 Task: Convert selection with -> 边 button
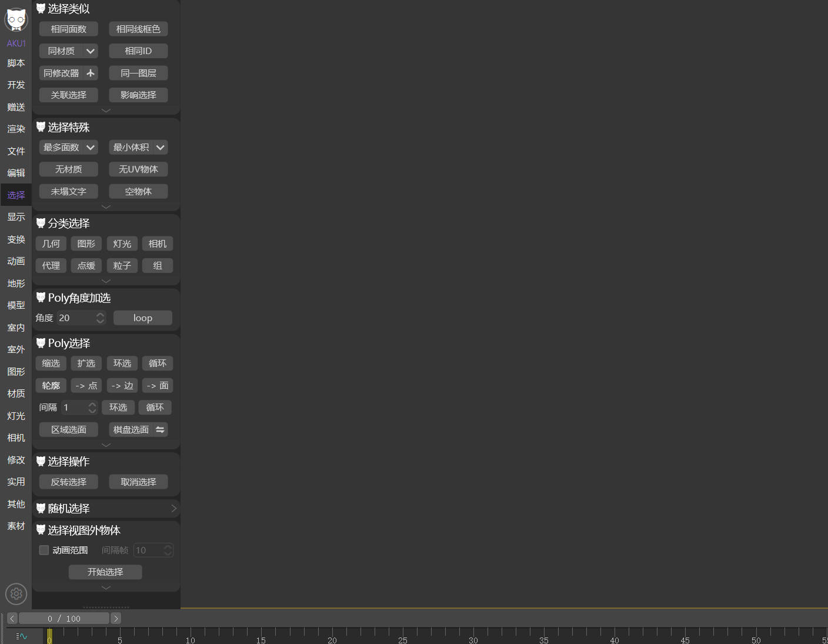[122, 386]
